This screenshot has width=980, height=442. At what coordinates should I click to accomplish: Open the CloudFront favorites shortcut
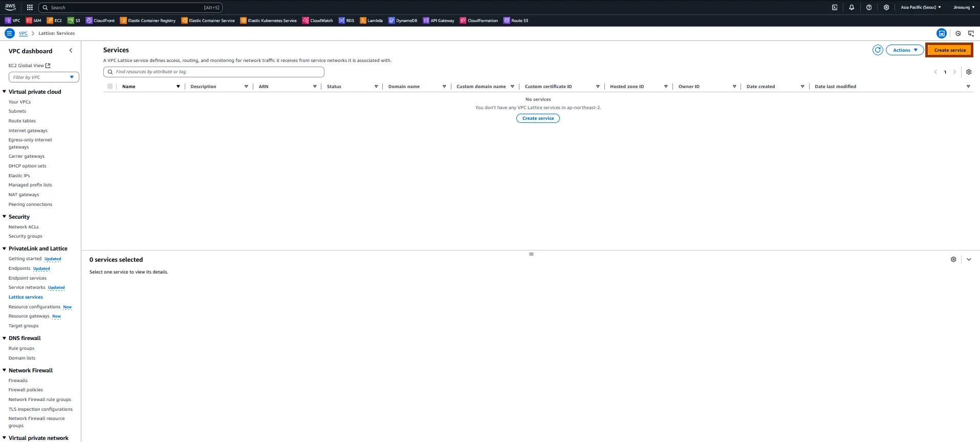(x=100, y=20)
